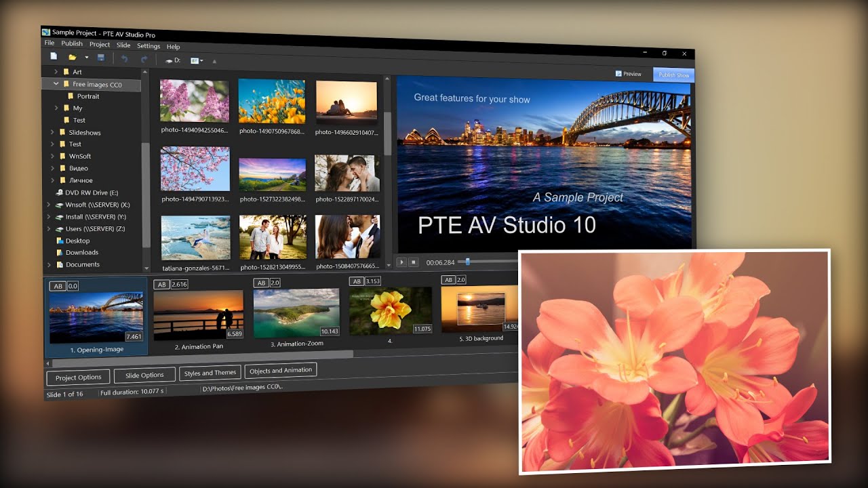
Task: Select the photo-1494094255046 lilac thumbnail
Action: click(195, 101)
